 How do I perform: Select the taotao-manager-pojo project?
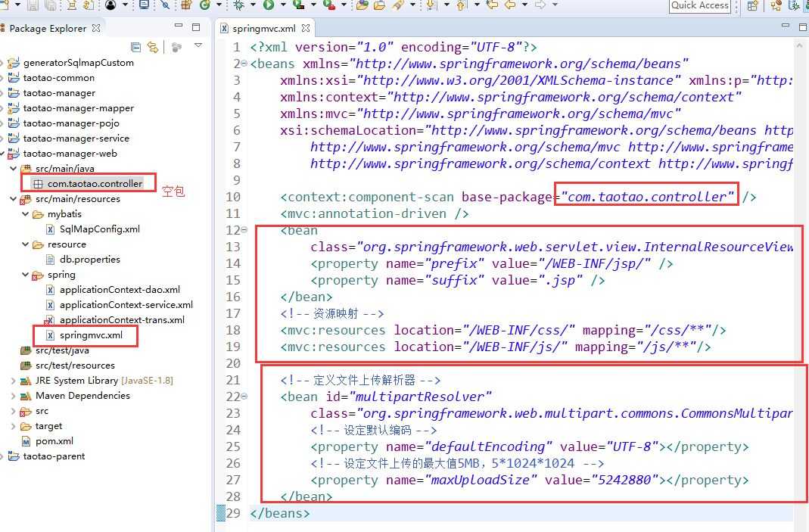coord(71,123)
